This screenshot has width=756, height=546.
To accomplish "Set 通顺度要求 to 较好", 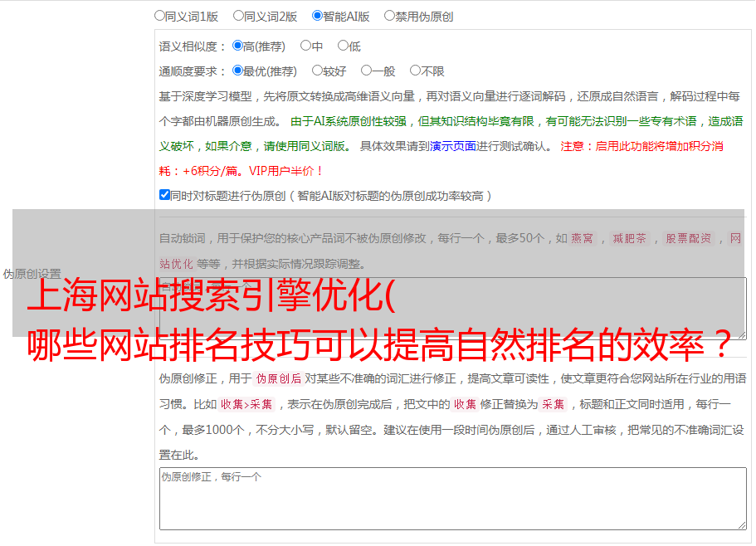I will pyautogui.click(x=317, y=71).
